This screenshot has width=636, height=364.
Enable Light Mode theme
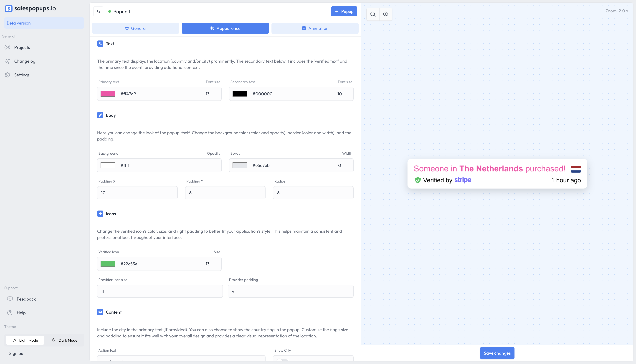tap(25, 340)
